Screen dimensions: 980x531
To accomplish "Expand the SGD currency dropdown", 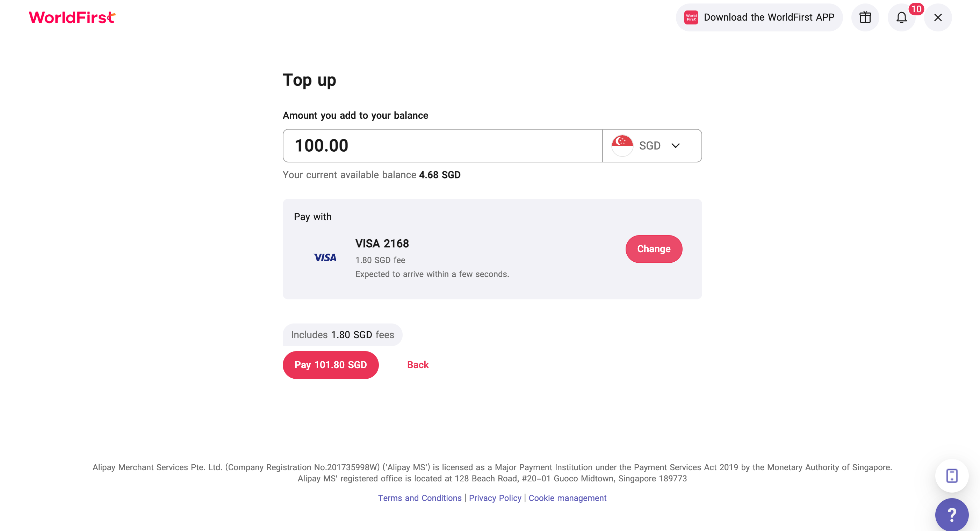I will (x=652, y=146).
